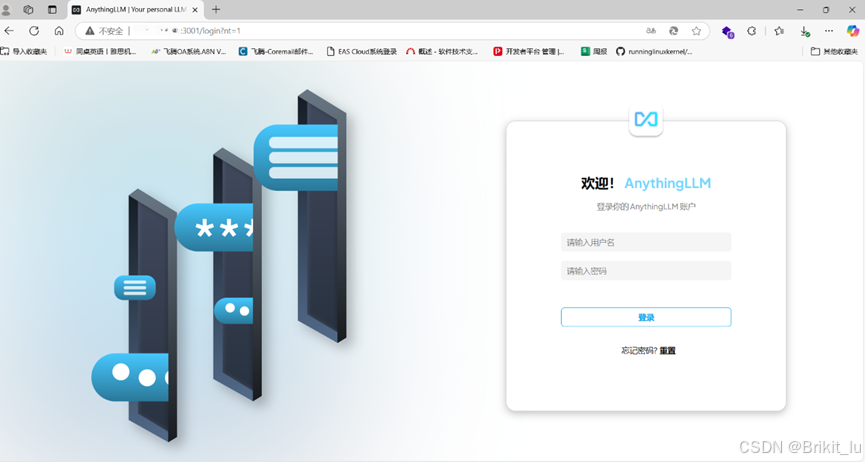Close the AnythingLLM tab
This screenshot has height=462, width=865.
coord(195,10)
